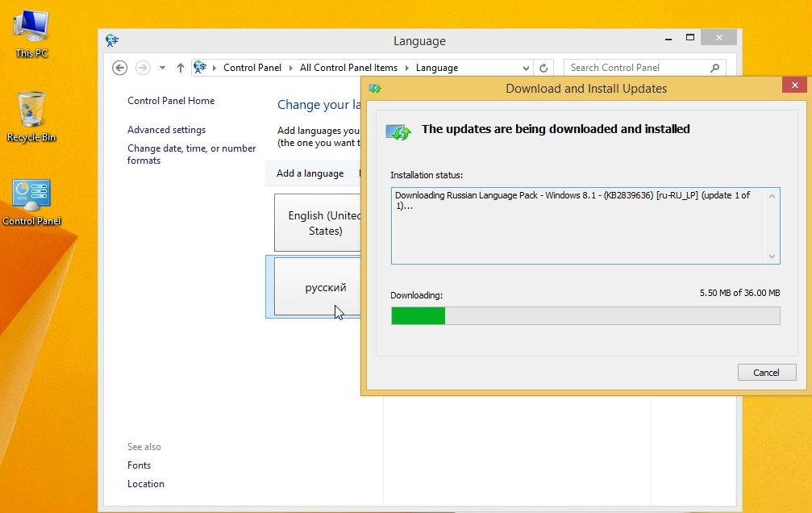812x513 pixels.
Task: Click the '5.50 MB of 36.00 MB' text
Action: tap(739, 294)
